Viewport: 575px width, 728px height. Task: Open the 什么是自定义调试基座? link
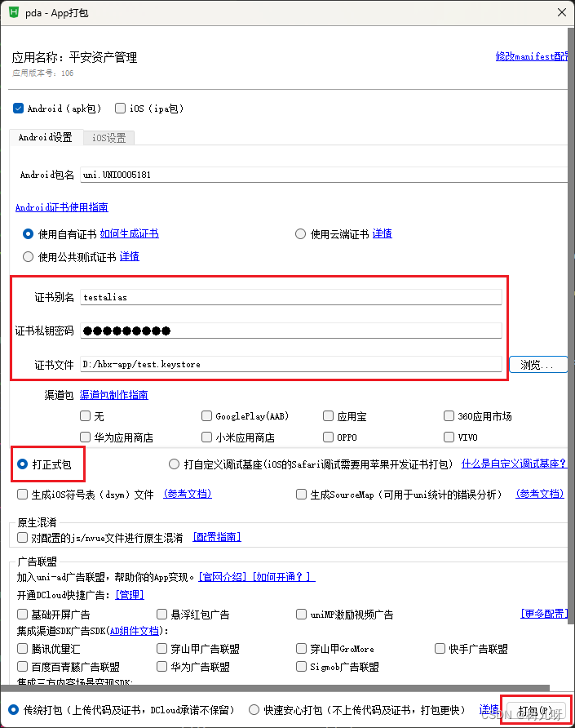(514, 464)
